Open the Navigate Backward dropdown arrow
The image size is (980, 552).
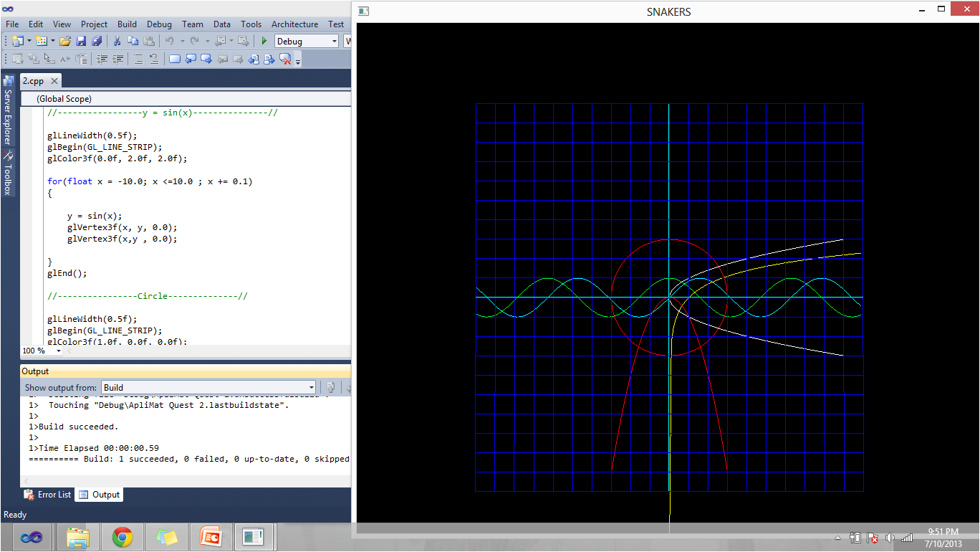pos(231,41)
